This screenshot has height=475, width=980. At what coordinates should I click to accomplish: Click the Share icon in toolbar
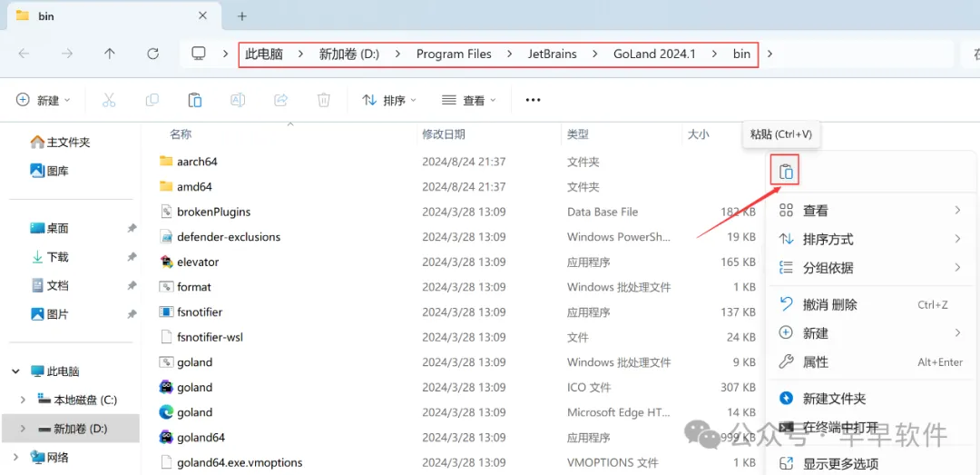280,100
